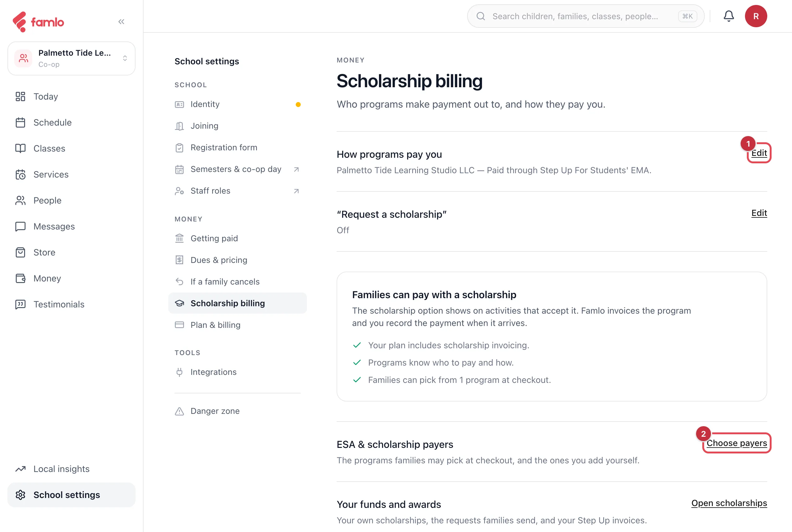Click the Testimonials quote icon
This screenshot has height=532, width=792.
(x=20, y=304)
